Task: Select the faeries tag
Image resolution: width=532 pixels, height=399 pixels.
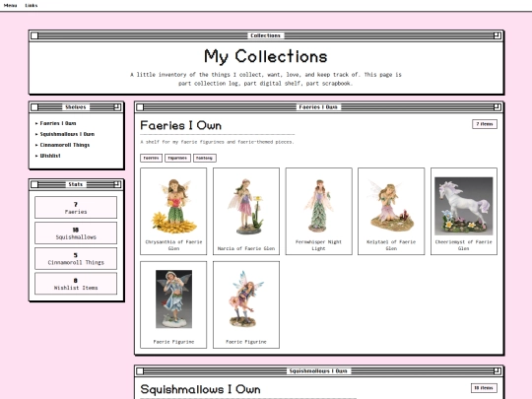Action: coord(151,158)
